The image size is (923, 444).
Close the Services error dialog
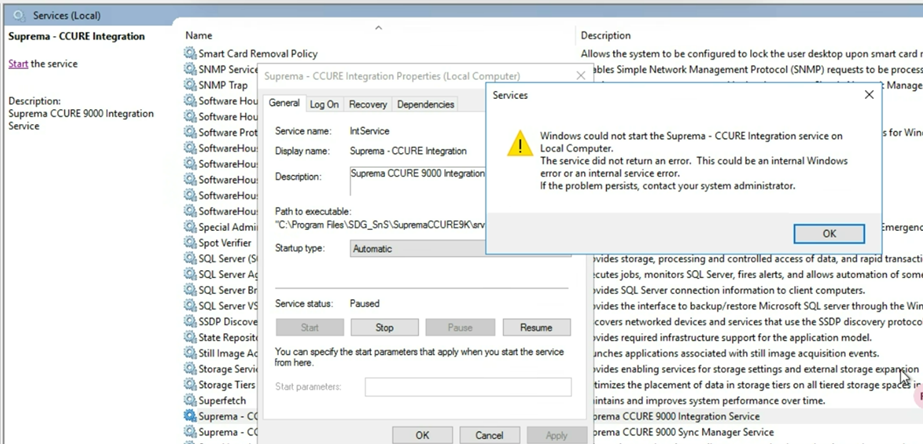click(869, 95)
